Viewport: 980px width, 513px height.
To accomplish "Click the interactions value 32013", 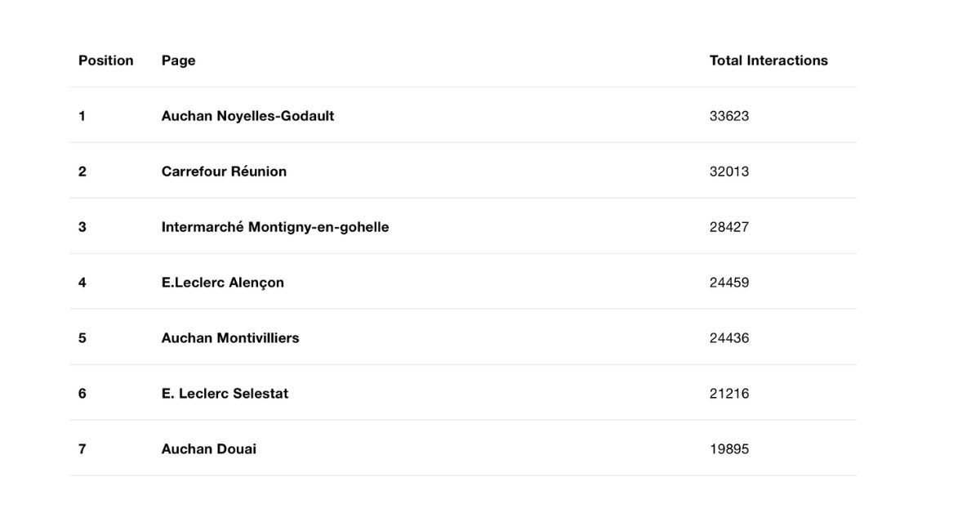I will 729,172.
